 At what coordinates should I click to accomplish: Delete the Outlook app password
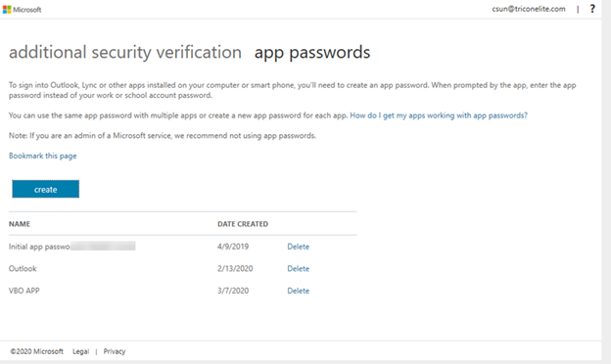click(x=298, y=269)
